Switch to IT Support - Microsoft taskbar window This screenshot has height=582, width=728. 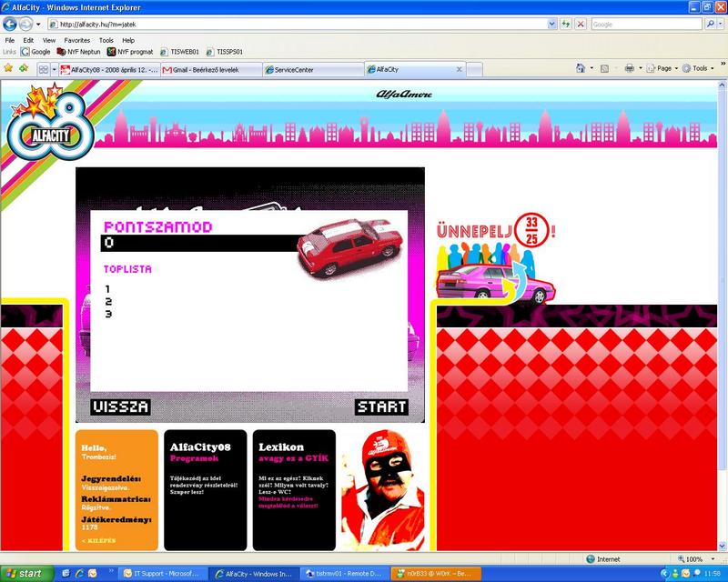[162, 574]
